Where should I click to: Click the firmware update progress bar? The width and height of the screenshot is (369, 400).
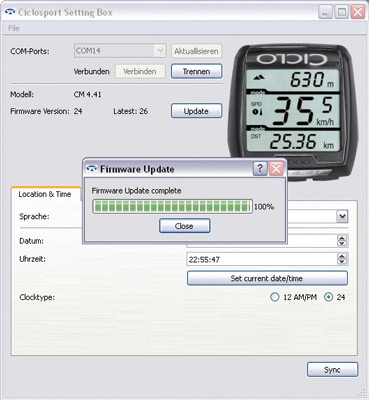172,207
